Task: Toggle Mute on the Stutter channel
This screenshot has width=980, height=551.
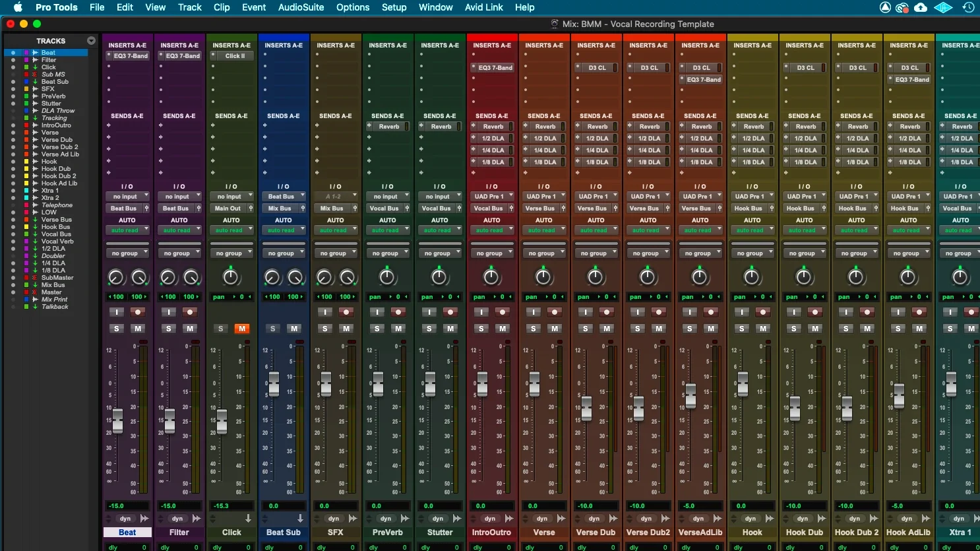Action: (450, 329)
